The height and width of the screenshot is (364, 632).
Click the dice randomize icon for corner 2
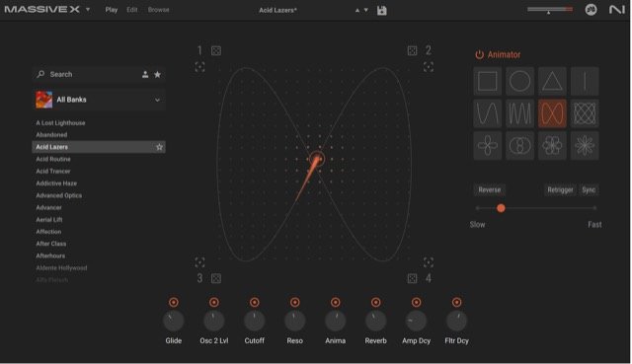coord(412,50)
